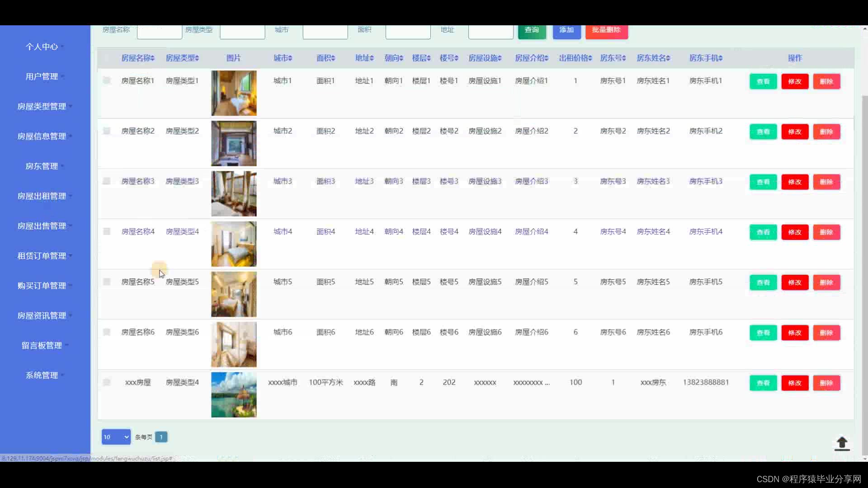Click the scroll-to-top arrow icon

842,443
